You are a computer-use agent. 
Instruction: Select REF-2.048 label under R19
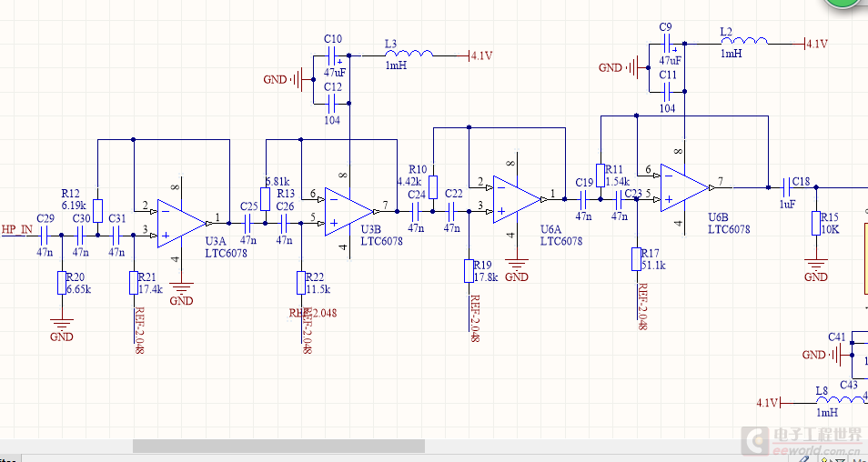pyautogui.click(x=475, y=318)
